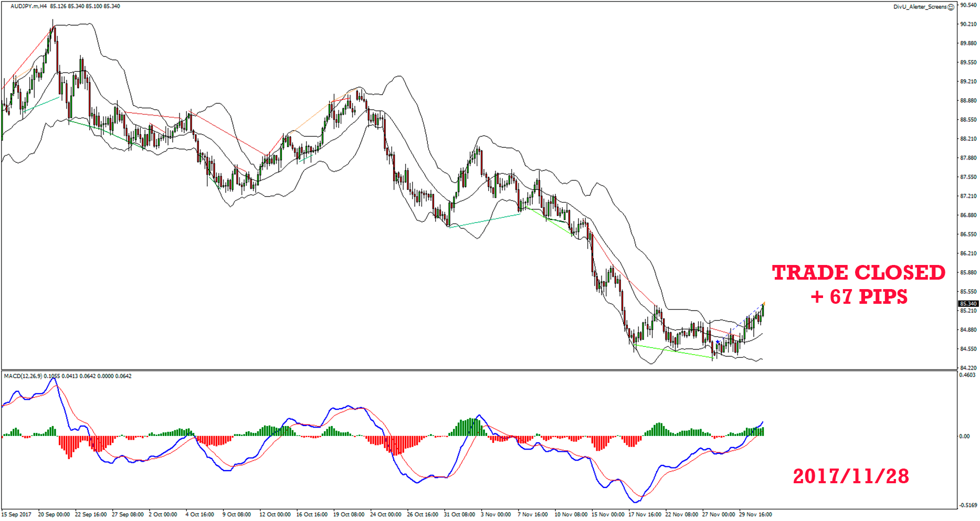The image size is (980, 521).
Task: Click the DivU_Alerter_Screens expert label
Action: click(920, 7)
